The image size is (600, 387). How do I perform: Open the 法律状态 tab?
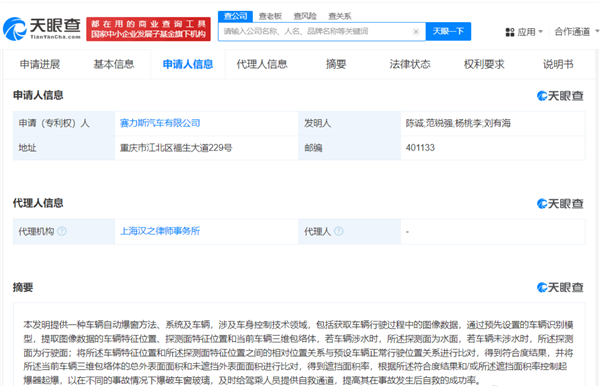pyautogui.click(x=410, y=64)
